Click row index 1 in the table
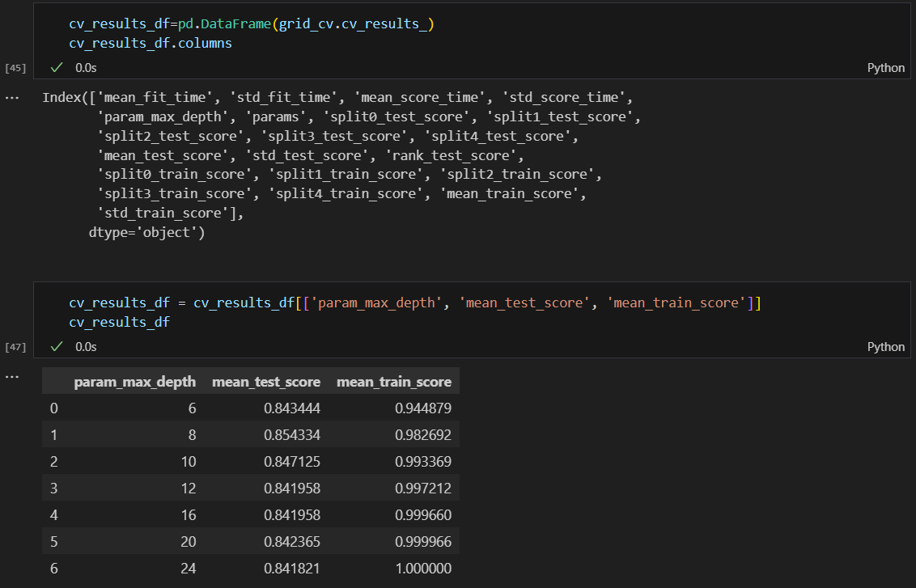Screen dimensions: 916x588 tap(53, 435)
